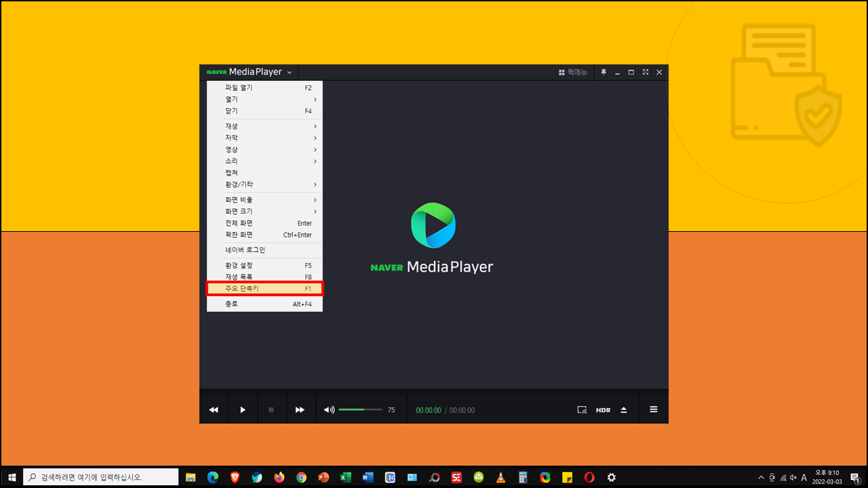The height and width of the screenshot is (488, 868).
Task: Click 종료 to exit the player
Action: pos(264,304)
